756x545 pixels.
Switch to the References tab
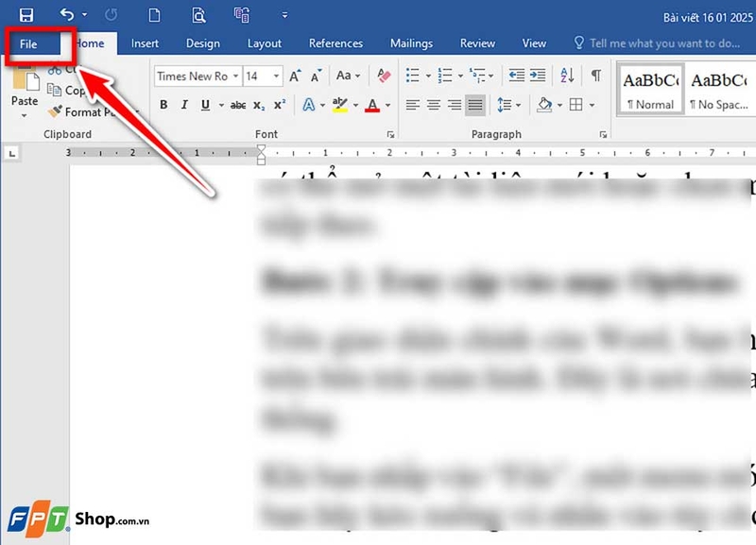click(335, 43)
